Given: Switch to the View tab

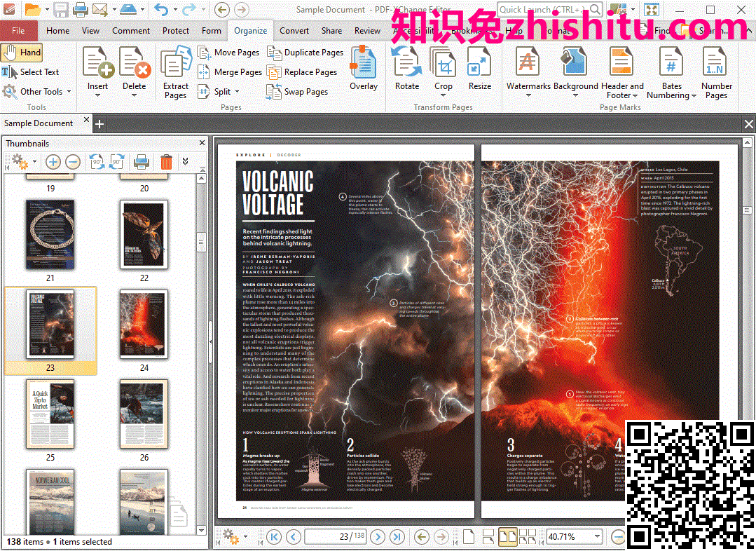Looking at the screenshot, I should pos(90,30).
